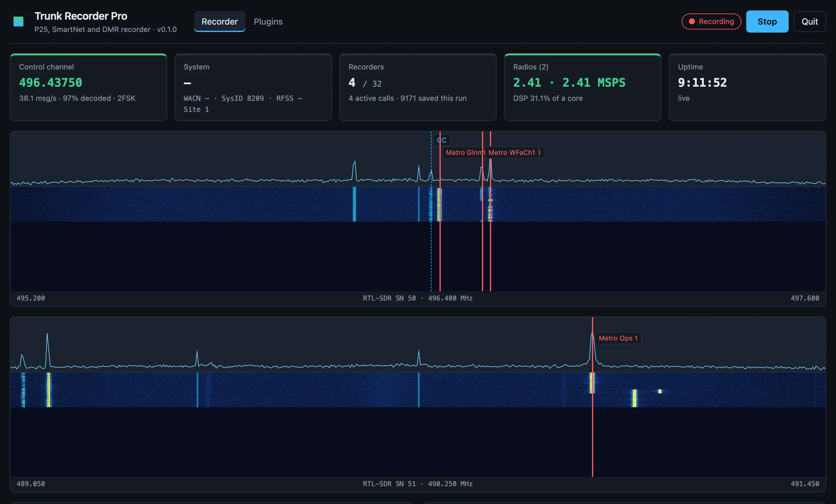Viewport: 836px width, 504px height.
Task: Select the Control channel card
Action: pos(89,87)
